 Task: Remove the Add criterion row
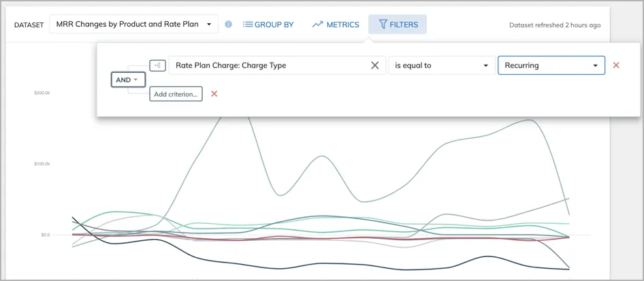coord(214,94)
